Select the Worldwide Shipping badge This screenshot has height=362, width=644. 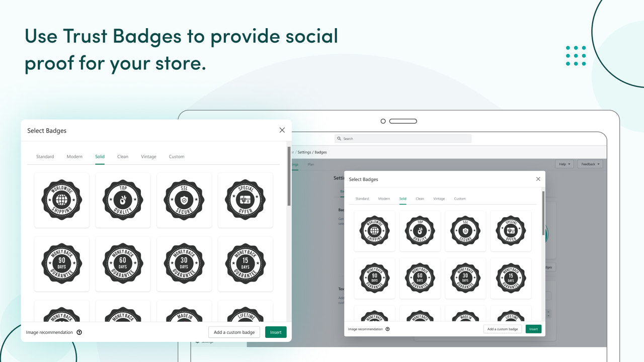pyautogui.click(x=61, y=200)
